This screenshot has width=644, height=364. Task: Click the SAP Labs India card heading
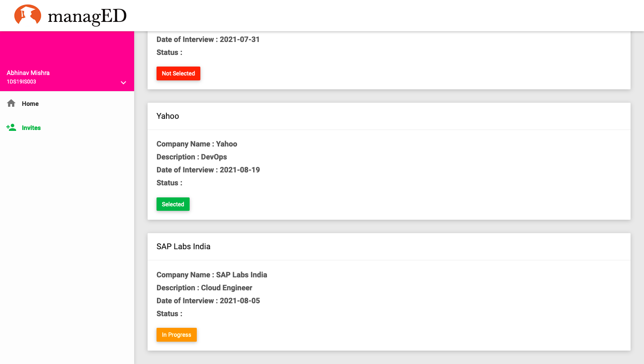[x=183, y=247]
